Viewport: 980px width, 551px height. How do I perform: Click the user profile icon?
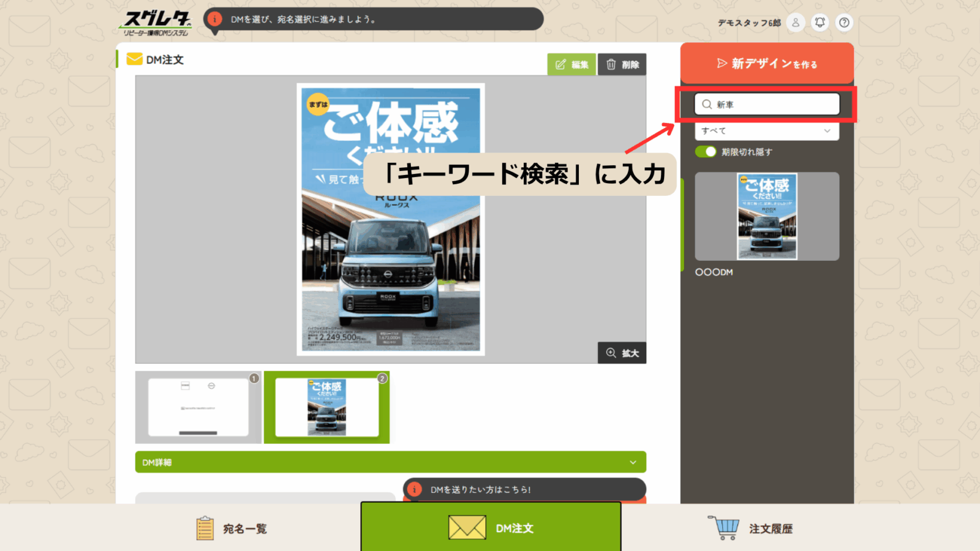click(x=796, y=23)
